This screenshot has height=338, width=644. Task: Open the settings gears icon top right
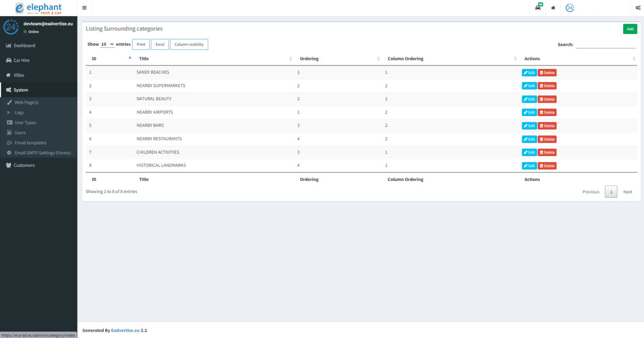pos(637,8)
